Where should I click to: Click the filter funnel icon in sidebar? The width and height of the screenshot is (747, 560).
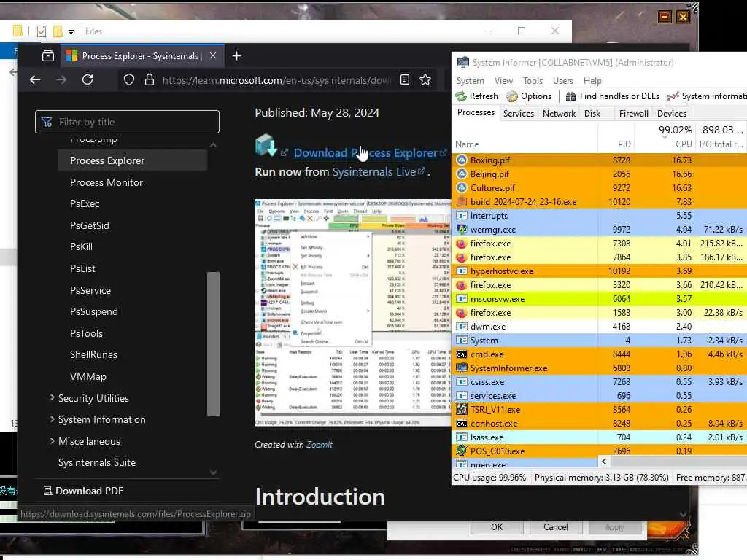tap(47, 122)
